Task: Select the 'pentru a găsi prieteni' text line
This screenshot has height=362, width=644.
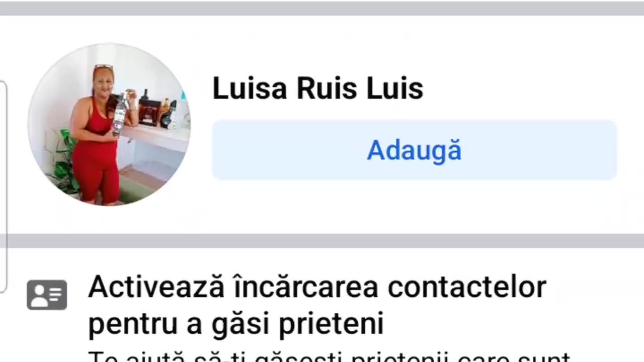Action: click(x=235, y=324)
